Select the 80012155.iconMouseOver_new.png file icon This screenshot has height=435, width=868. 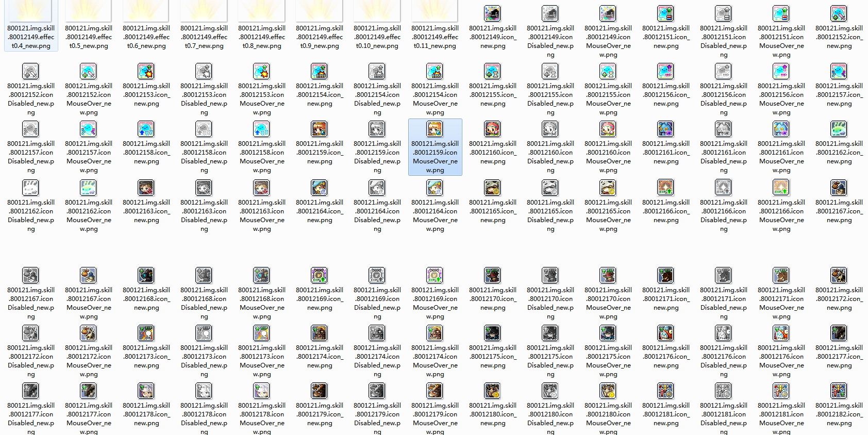[x=608, y=71]
